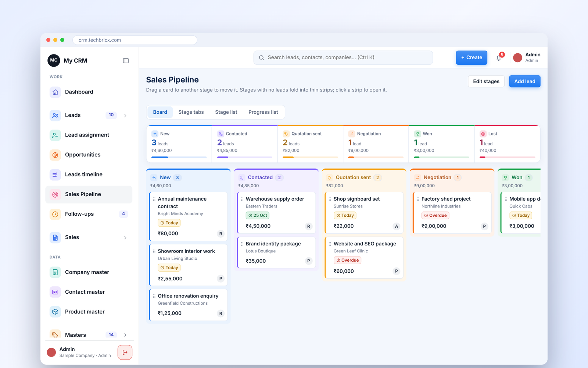Click the Quotation sent column tag icon
The width and height of the screenshot is (588, 368).
[x=330, y=178]
